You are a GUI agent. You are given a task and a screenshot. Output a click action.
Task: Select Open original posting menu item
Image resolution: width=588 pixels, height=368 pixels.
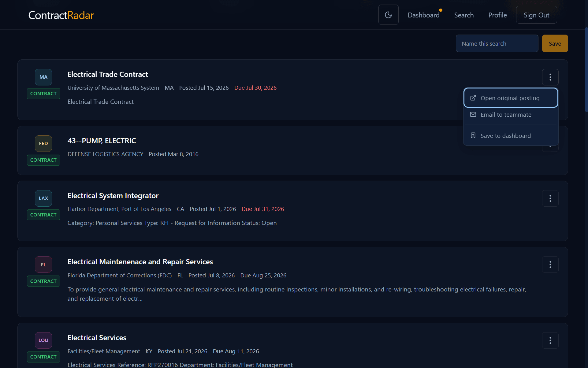(511, 98)
